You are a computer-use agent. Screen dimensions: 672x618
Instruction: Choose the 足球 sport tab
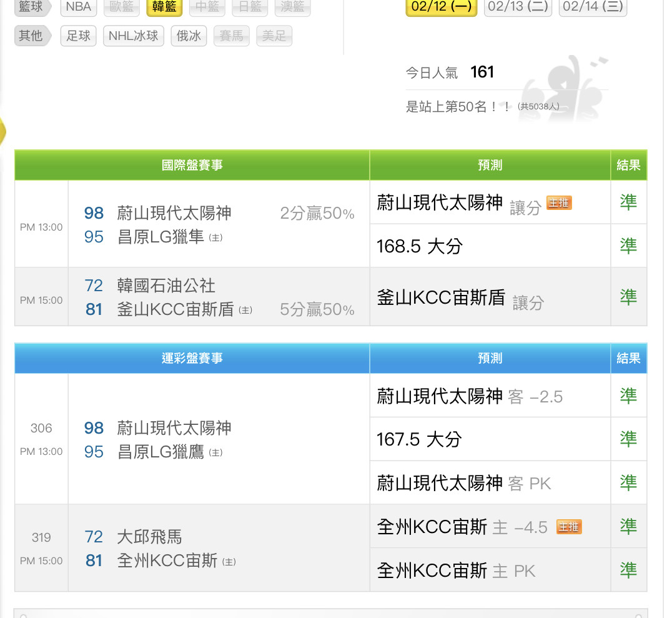(x=79, y=36)
